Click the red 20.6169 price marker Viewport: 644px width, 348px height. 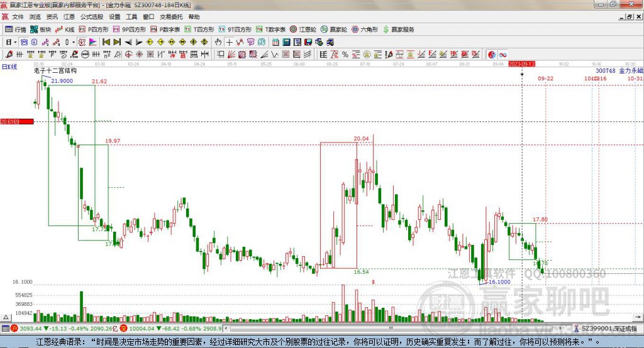click(17, 121)
